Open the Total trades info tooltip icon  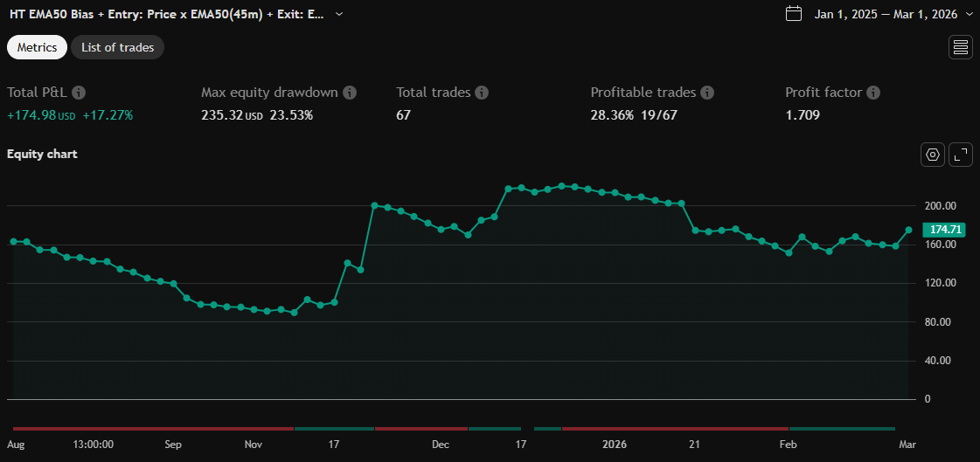click(x=482, y=93)
